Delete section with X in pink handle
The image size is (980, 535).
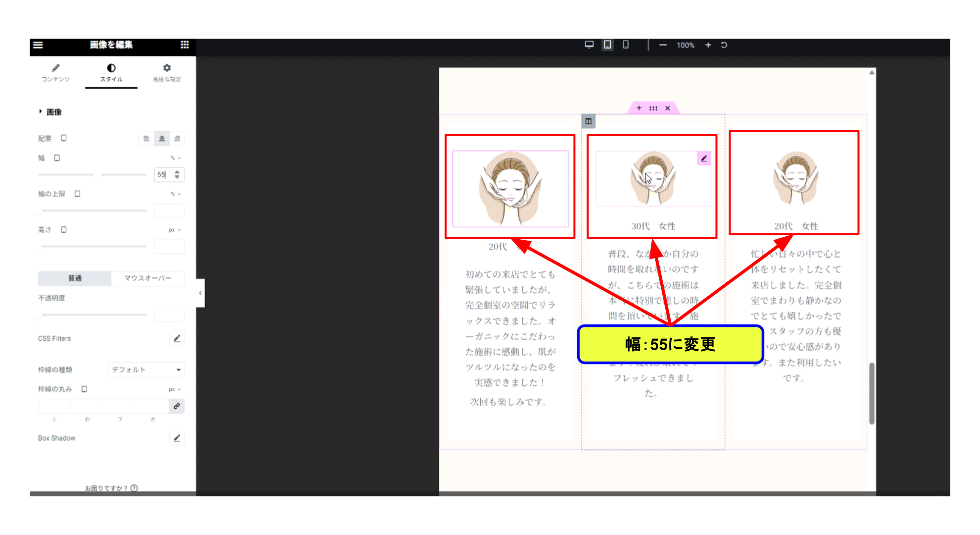point(668,108)
